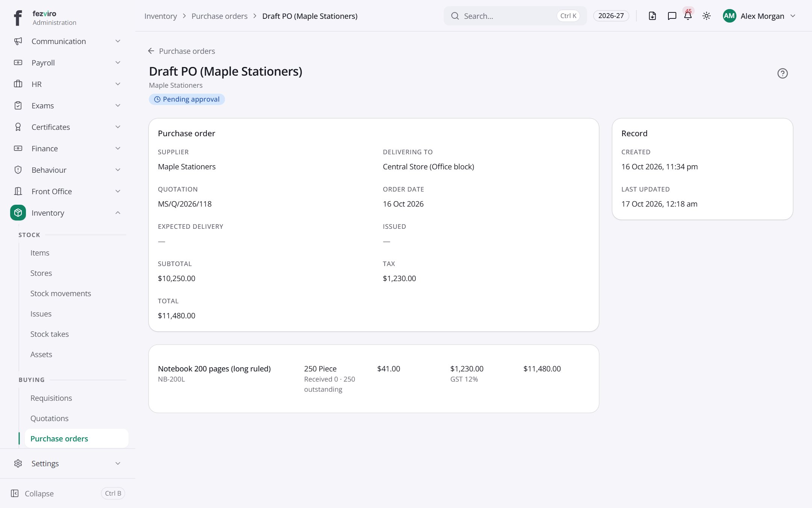This screenshot has width=812, height=508.
Task: Go back via Purchase orders arrow link
Action: click(x=182, y=51)
